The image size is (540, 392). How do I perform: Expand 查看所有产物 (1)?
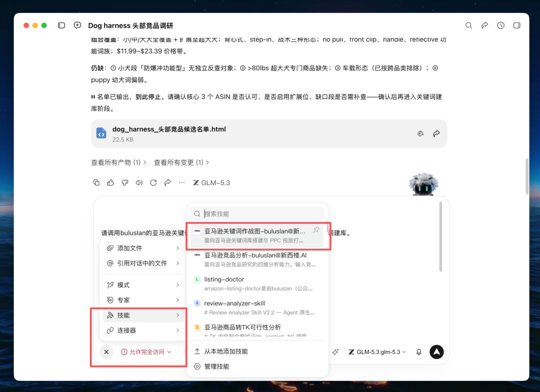point(119,162)
